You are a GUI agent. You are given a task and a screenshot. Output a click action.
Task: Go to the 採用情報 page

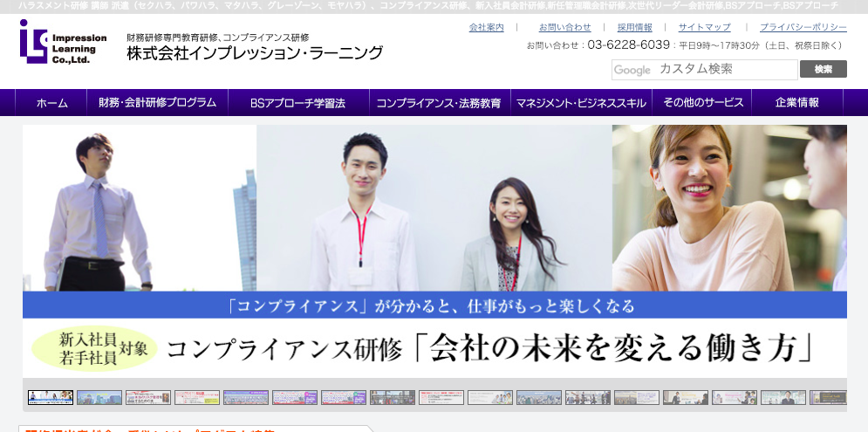pos(635,27)
